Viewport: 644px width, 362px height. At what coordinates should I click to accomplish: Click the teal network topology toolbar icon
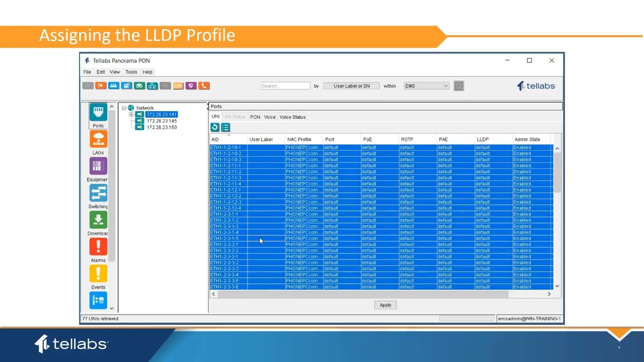click(x=152, y=86)
